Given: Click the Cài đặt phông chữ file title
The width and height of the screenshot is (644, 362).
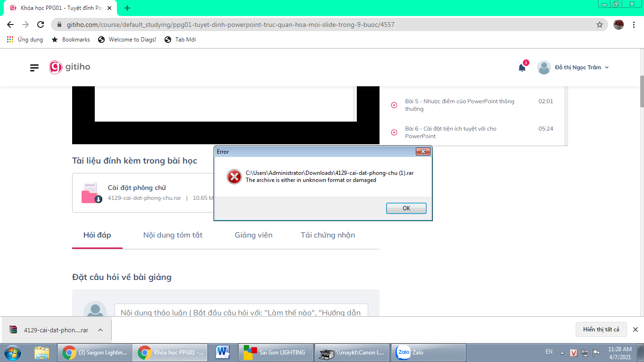Looking at the screenshot, I should (137, 188).
